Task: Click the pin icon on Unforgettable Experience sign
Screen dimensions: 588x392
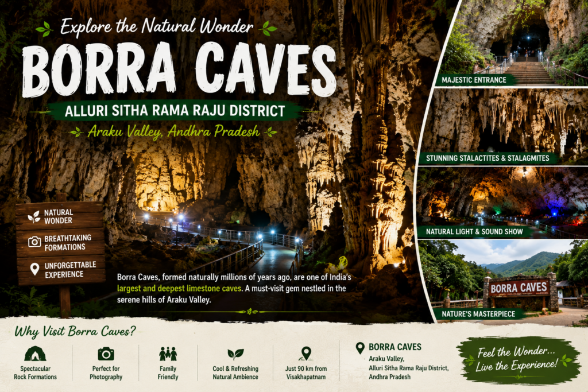Action: click(x=34, y=269)
